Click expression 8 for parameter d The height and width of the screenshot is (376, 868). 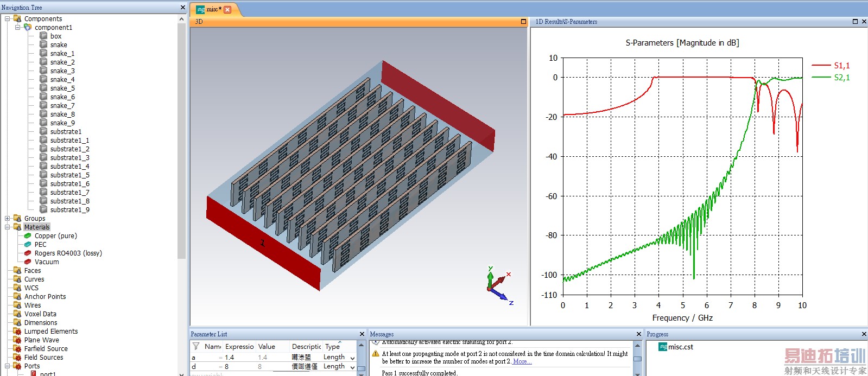tap(226, 367)
